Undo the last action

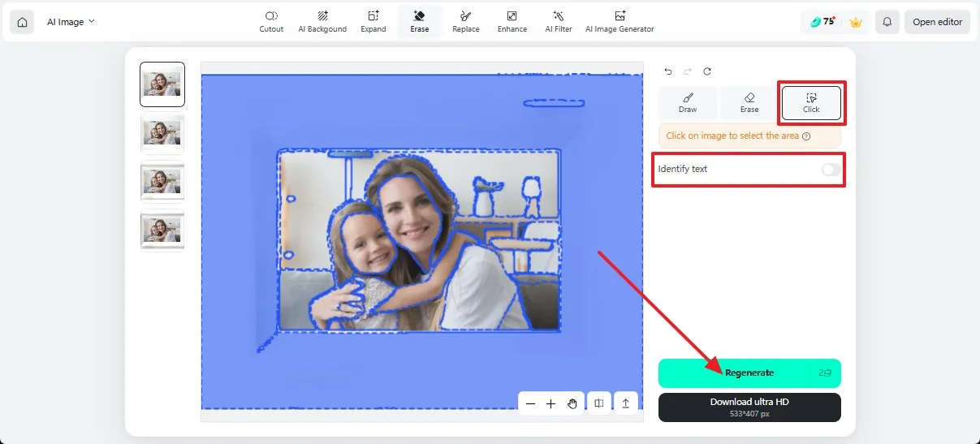[x=668, y=71]
